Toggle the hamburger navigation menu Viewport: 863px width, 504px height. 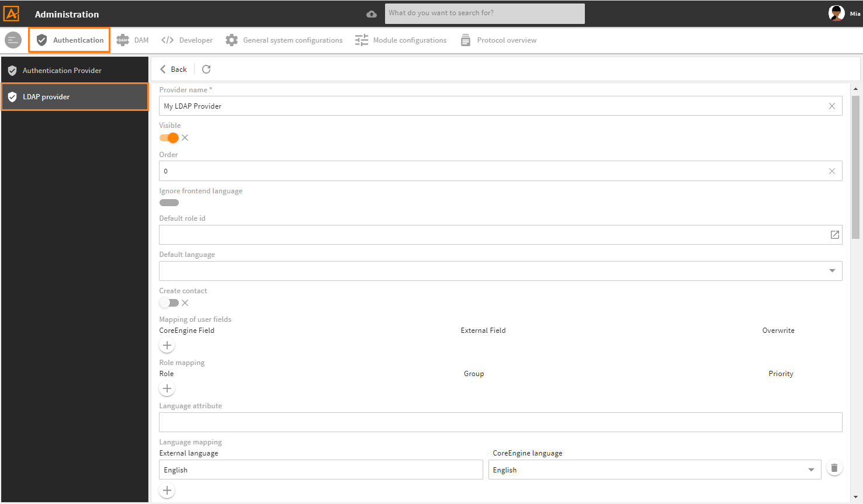[x=13, y=40]
